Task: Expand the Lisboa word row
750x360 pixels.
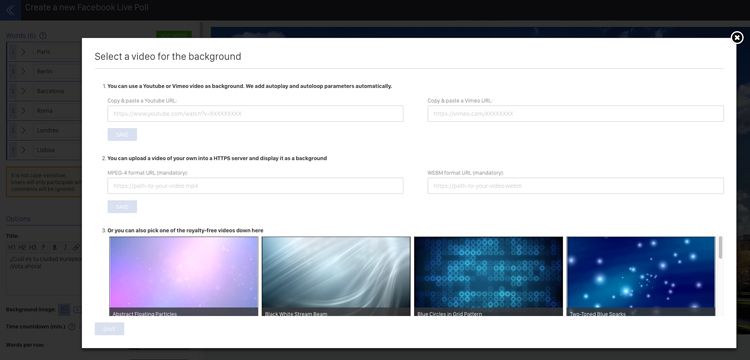Action: click(23, 150)
